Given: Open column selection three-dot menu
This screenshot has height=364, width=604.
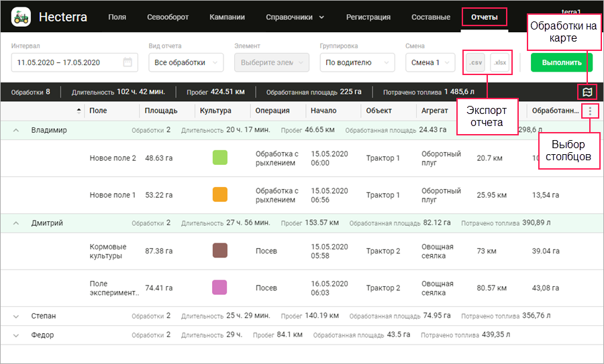Looking at the screenshot, I should click(x=590, y=111).
